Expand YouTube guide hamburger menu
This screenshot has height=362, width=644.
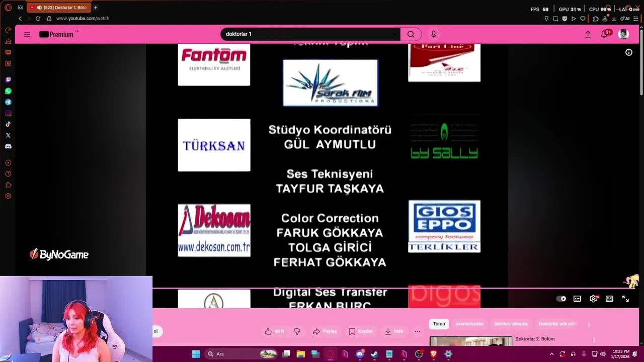(x=27, y=34)
